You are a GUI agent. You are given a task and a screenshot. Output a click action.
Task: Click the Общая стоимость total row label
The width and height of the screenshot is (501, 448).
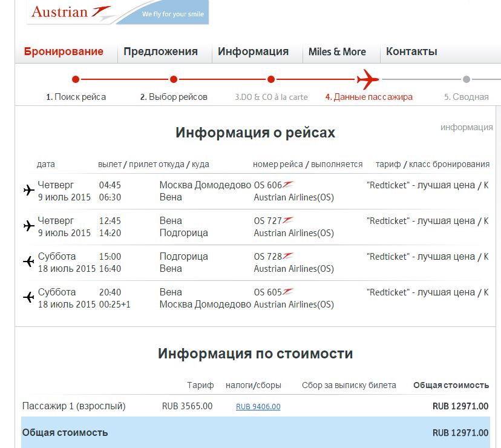pyautogui.click(x=65, y=433)
